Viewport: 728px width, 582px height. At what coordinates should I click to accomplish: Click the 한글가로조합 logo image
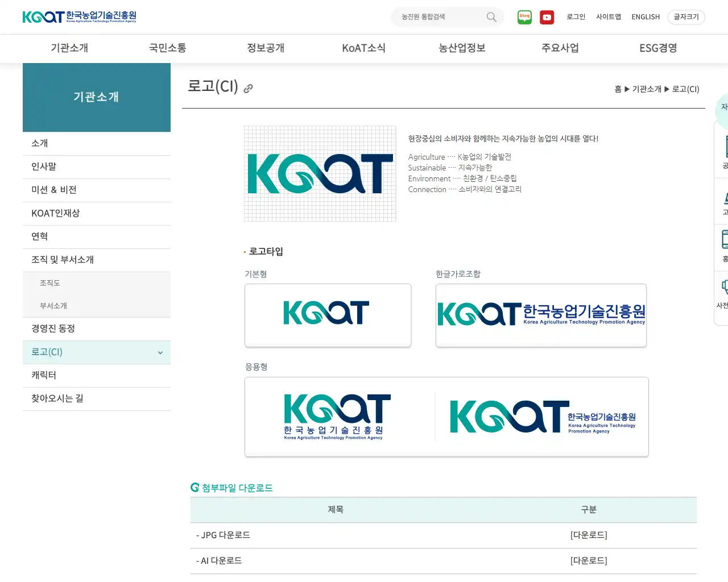point(541,315)
